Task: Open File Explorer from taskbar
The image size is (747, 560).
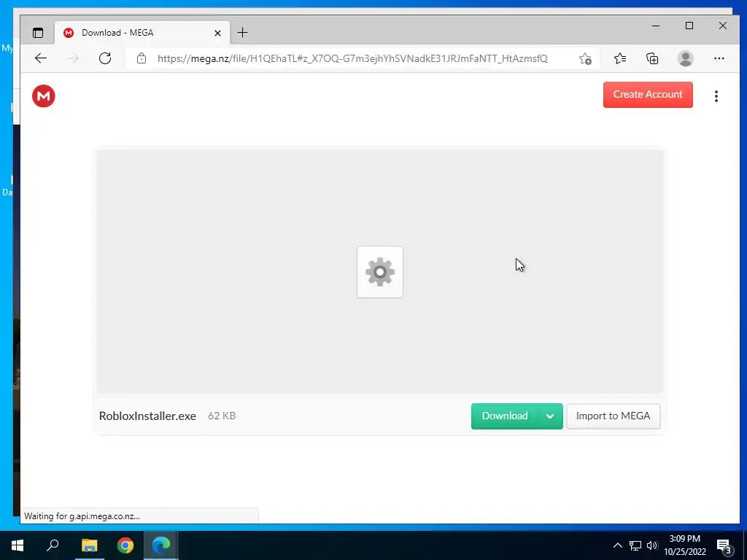Action: 89,545
